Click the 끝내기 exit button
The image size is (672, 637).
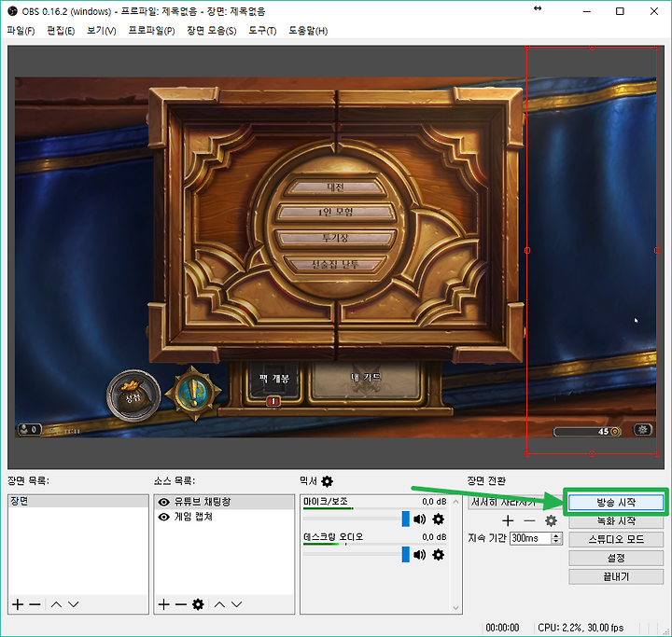[616, 576]
